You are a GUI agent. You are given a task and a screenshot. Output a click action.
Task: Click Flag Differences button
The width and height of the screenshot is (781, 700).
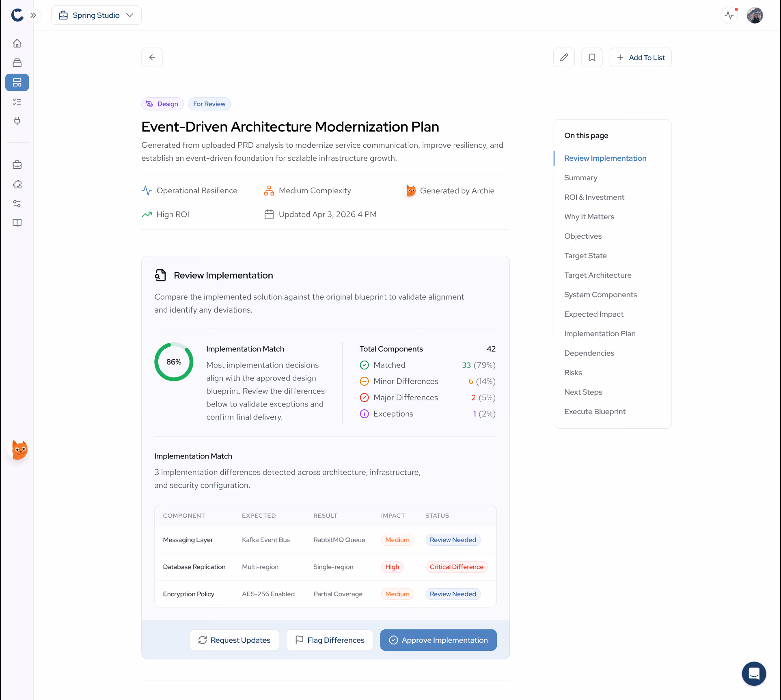click(329, 640)
